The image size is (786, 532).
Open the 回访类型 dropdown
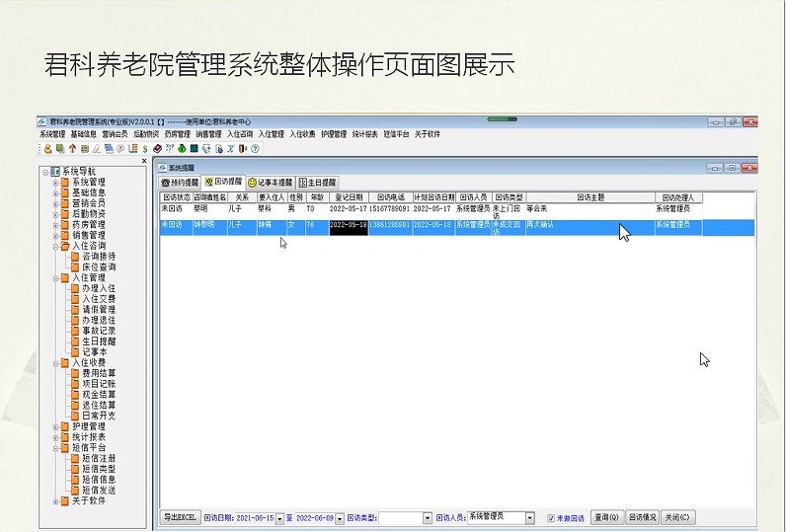[x=428, y=518]
